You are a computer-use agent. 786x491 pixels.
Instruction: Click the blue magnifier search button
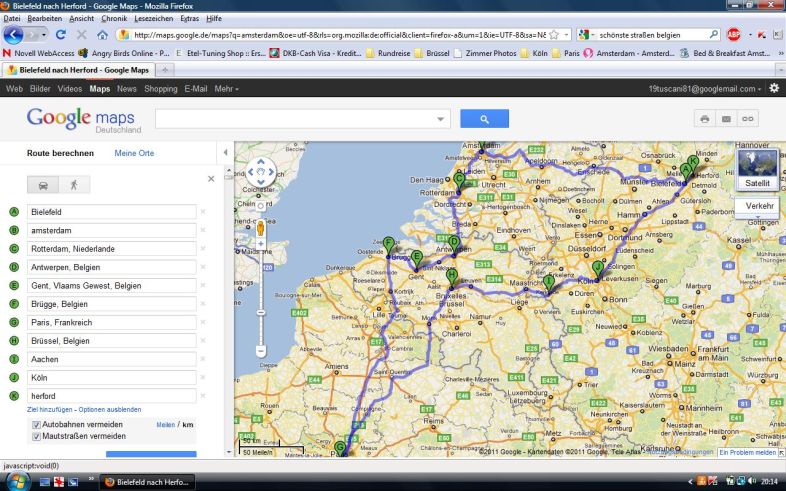[484, 119]
